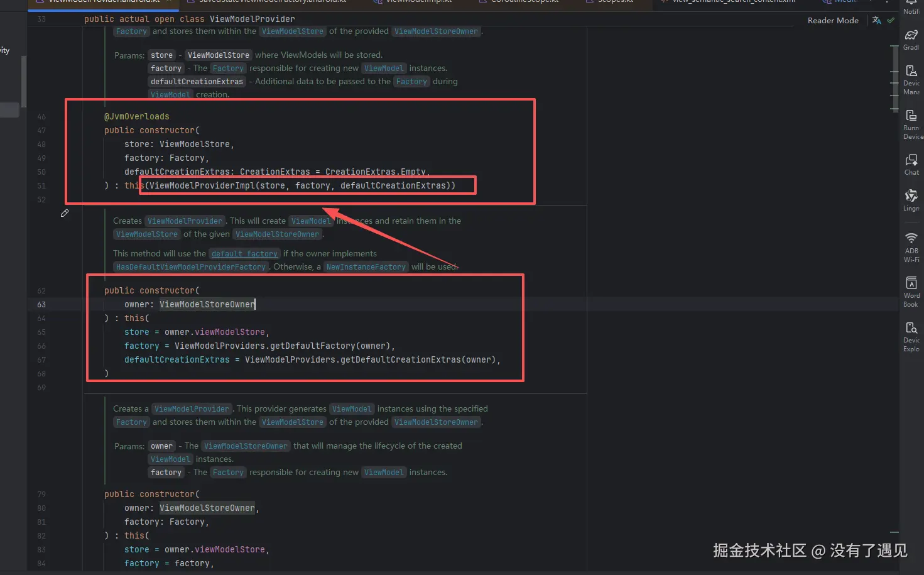
Task: Open the Running Devices tool window
Action: pyautogui.click(x=911, y=124)
